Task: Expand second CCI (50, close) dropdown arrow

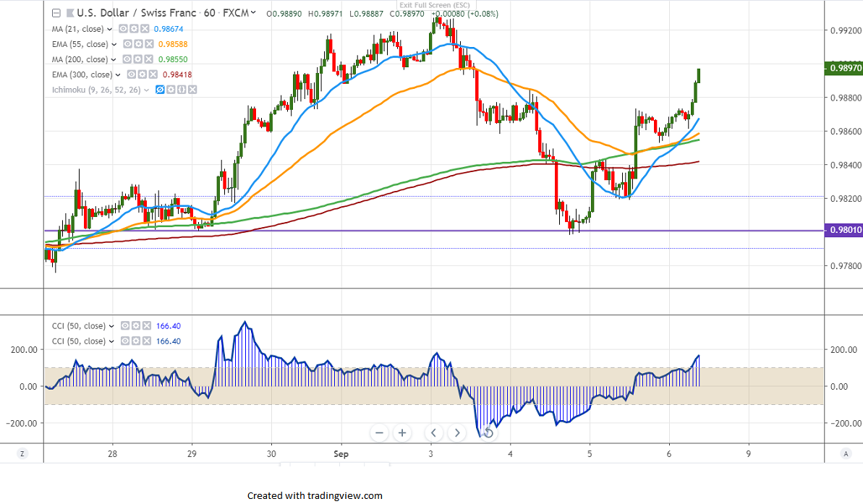Action: point(111,342)
